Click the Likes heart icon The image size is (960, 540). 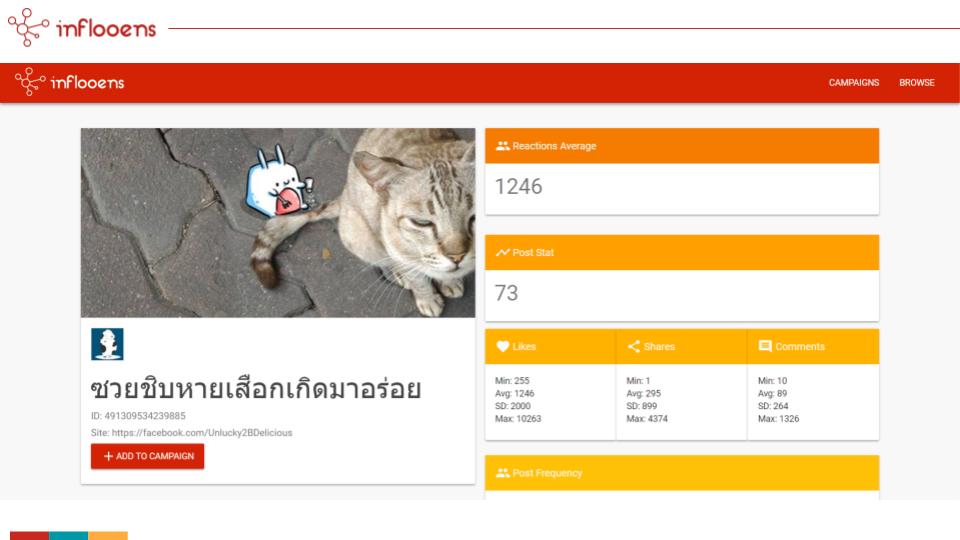(x=503, y=347)
